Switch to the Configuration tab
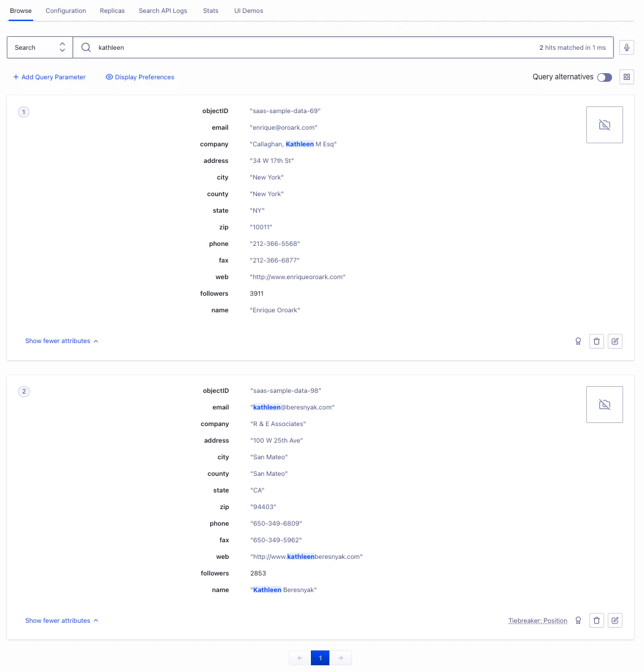This screenshot has width=644, height=672. [x=66, y=10]
